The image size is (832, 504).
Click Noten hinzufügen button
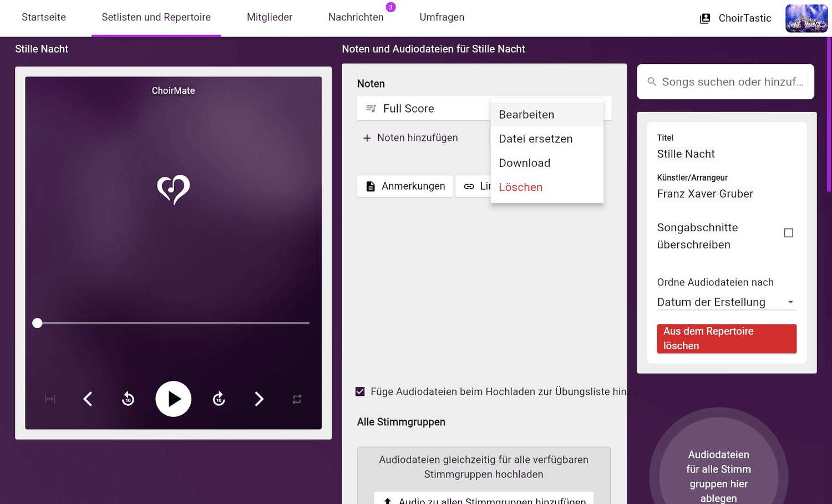[410, 138]
